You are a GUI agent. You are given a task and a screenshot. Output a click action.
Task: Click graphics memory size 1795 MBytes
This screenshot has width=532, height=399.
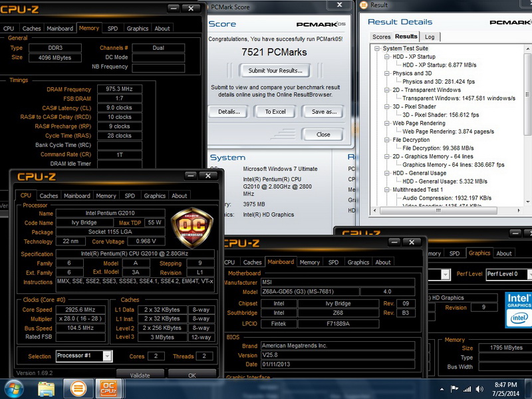tap(505, 347)
